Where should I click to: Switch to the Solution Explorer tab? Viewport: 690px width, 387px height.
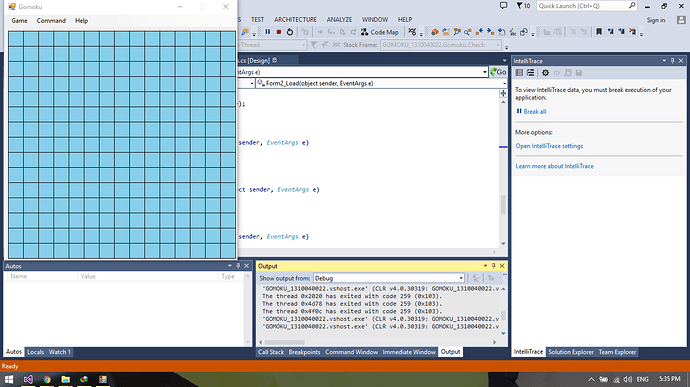coord(571,352)
